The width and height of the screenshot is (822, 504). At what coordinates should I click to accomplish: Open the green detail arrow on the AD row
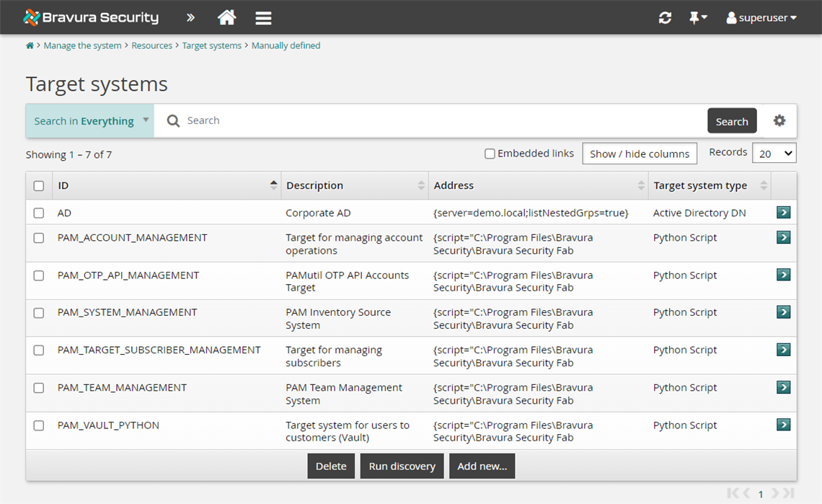pyautogui.click(x=783, y=213)
